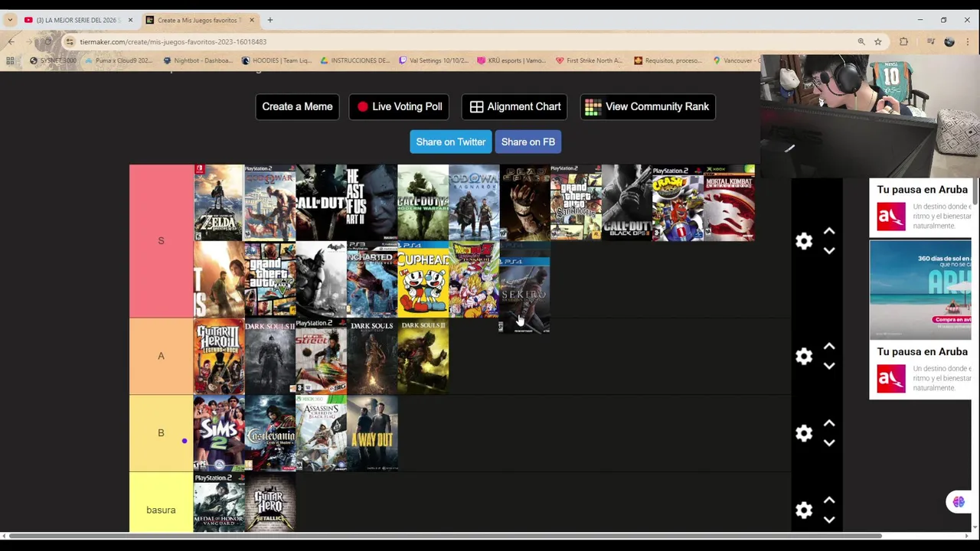This screenshot has width=980, height=551.
Task: Switch to the Create a Mis Juegos favoritos tab
Action: coord(199,20)
